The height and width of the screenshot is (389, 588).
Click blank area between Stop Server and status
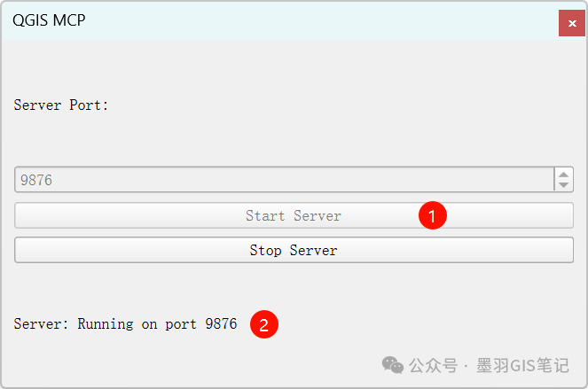[x=293, y=288]
